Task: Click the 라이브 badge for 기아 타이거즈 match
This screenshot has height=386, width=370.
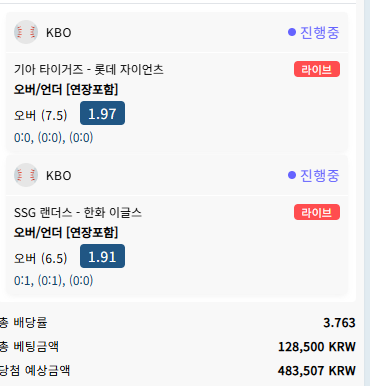Action: [x=317, y=69]
